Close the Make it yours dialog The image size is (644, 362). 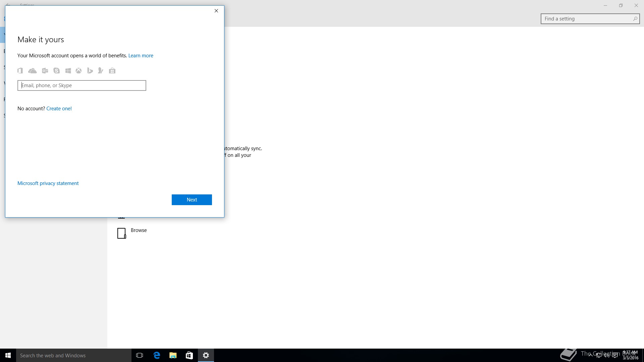click(216, 11)
